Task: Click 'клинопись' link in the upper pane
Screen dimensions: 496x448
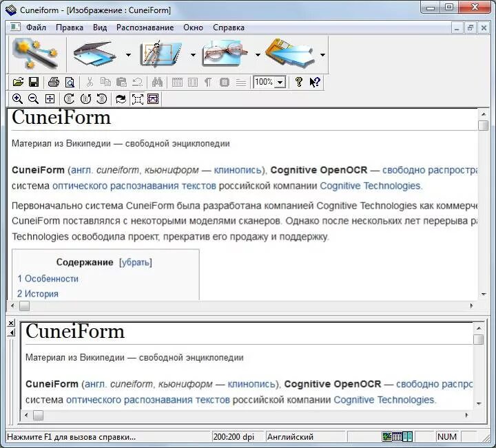Action: click(238, 170)
